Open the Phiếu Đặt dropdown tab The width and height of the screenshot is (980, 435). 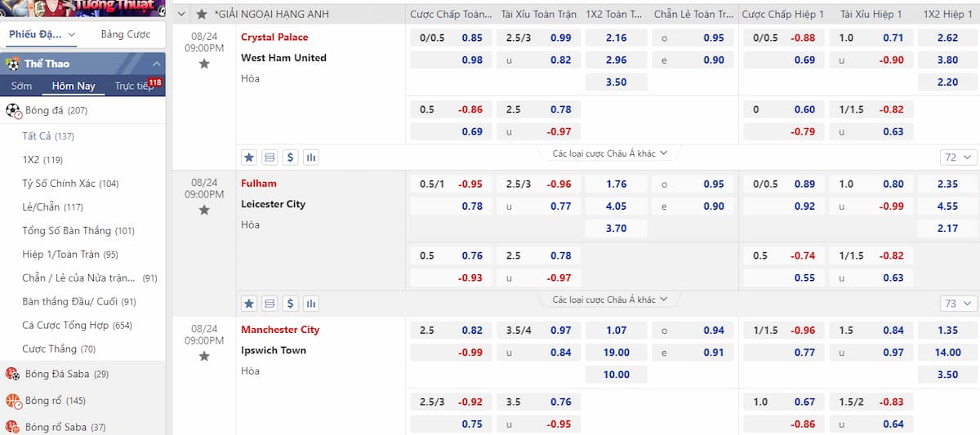point(42,34)
